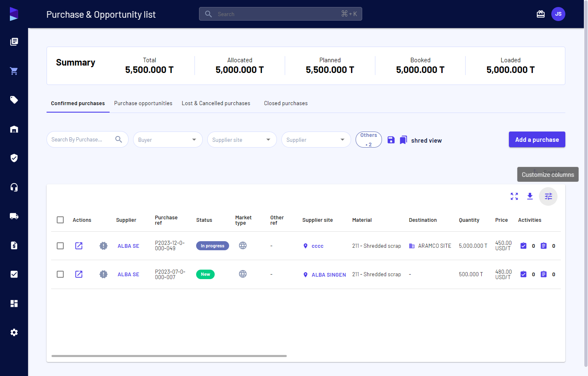Open the warehouse sidebar section

[x=14, y=129]
